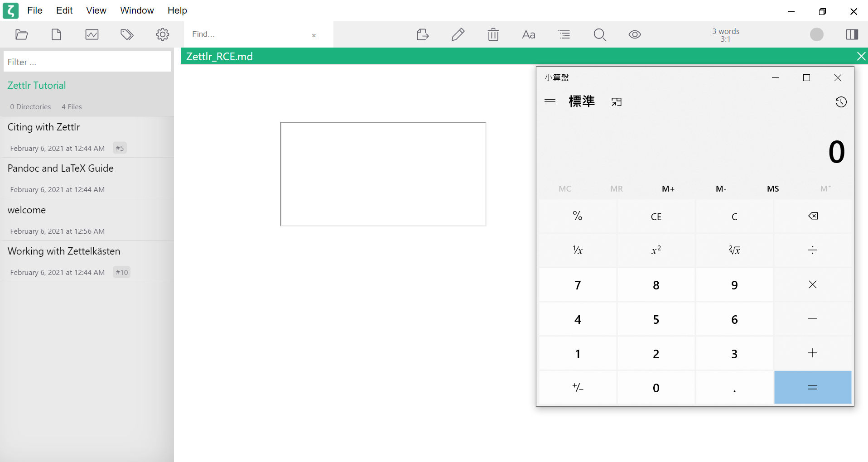
Task: Click the blue equals key
Action: click(x=813, y=387)
